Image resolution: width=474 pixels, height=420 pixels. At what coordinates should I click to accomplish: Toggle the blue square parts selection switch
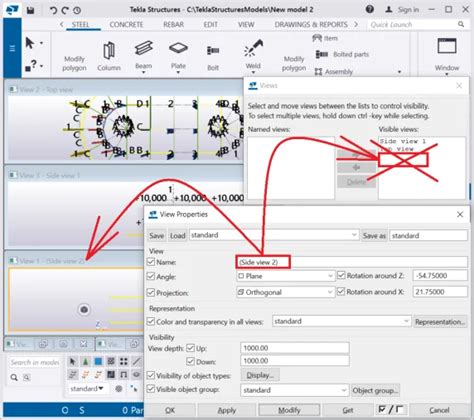coord(98,361)
